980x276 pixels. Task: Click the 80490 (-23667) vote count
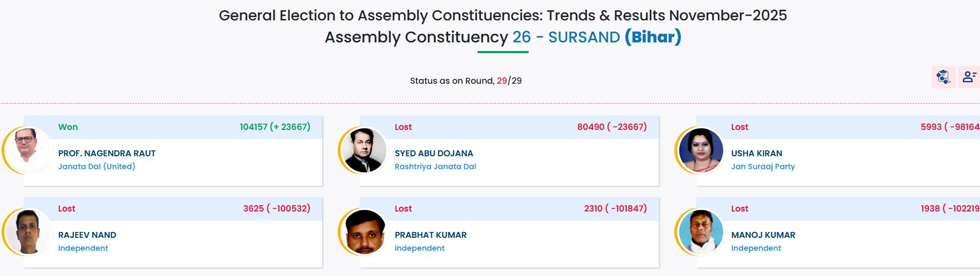point(612,127)
